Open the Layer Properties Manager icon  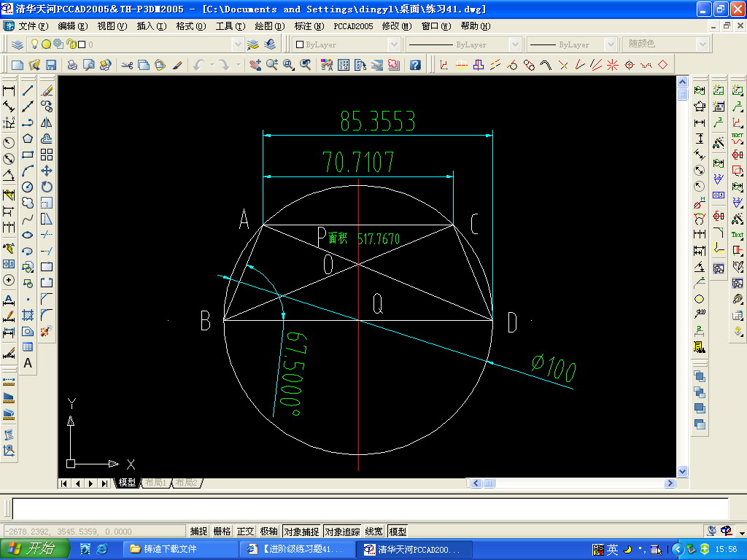click(x=18, y=44)
